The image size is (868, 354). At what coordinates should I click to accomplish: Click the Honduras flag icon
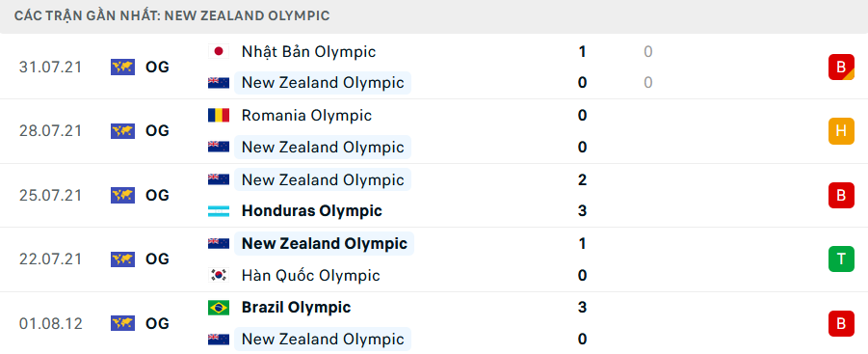pyautogui.click(x=219, y=211)
